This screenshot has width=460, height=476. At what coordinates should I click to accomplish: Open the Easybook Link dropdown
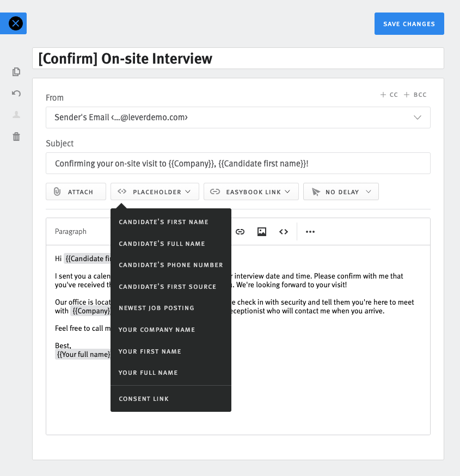(x=251, y=191)
